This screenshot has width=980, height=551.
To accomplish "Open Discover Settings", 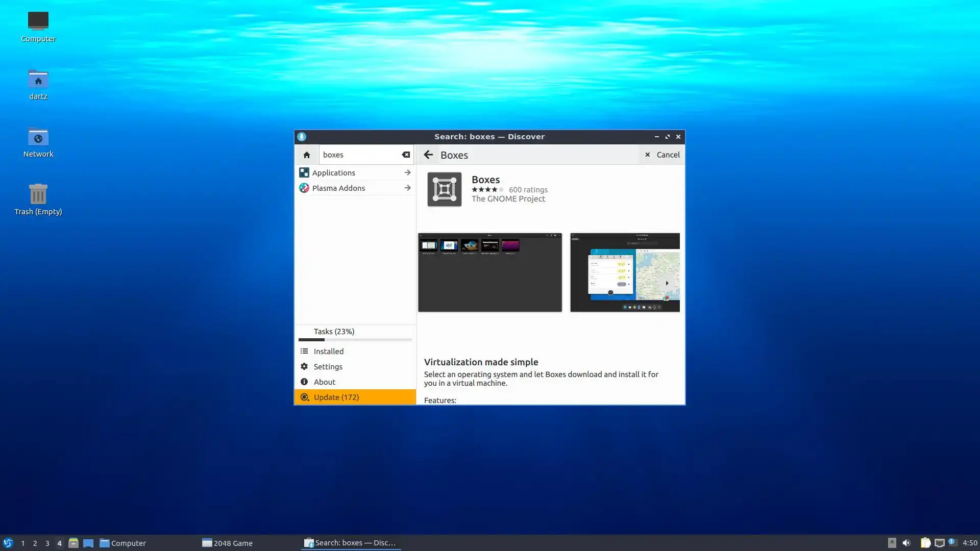I will (328, 366).
